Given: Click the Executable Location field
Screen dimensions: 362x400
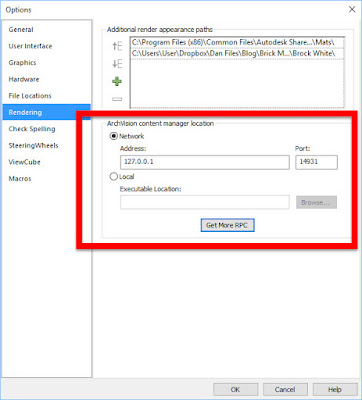Looking at the screenshot, I should [x=205, y=202].
